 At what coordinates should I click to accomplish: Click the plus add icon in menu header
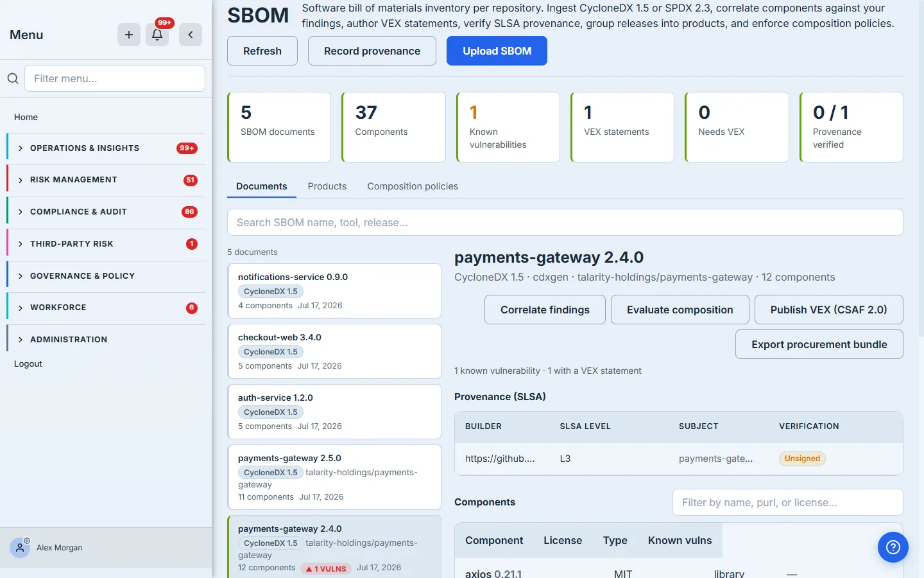tap(129, 35)
